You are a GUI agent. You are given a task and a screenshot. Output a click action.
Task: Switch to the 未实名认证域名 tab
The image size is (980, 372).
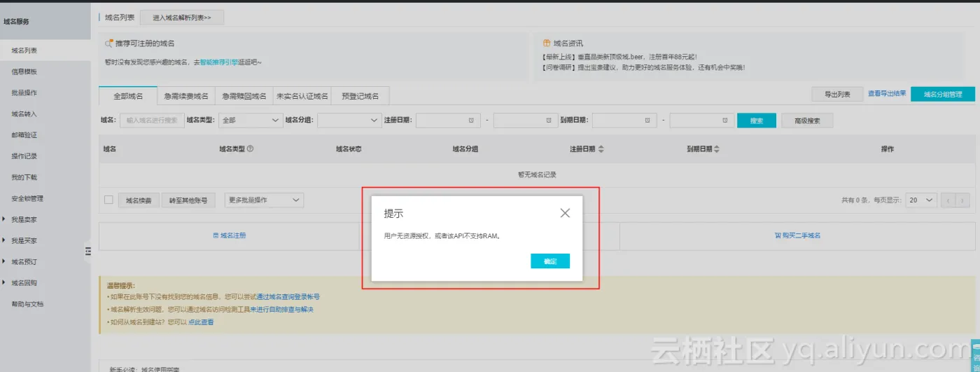[x=302, y=96]
